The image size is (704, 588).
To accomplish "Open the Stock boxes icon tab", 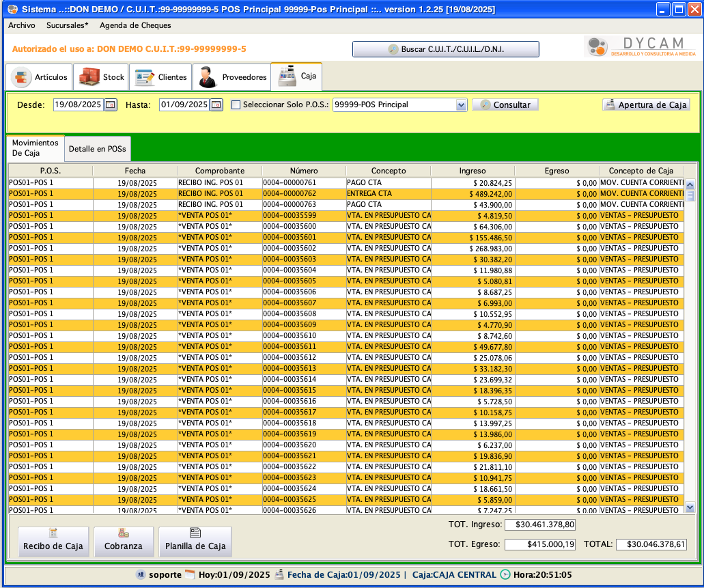I will click(89, 77).
